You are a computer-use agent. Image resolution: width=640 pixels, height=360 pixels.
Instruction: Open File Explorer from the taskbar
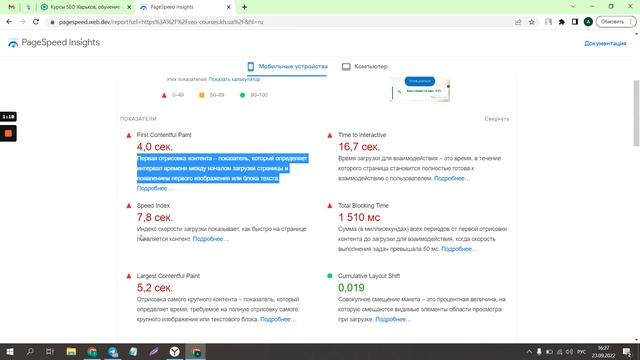click(x=71, y=351)
